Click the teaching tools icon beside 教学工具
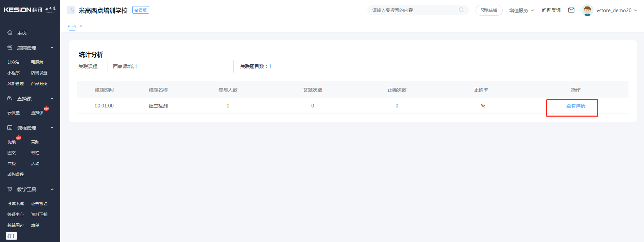 tap(10, 189)
